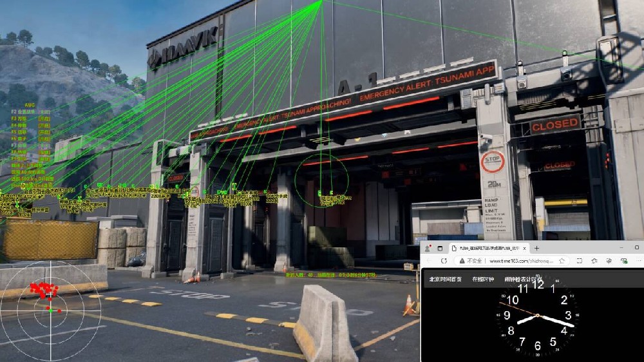Select the open clock page browser tab

(x=486, y=248)
